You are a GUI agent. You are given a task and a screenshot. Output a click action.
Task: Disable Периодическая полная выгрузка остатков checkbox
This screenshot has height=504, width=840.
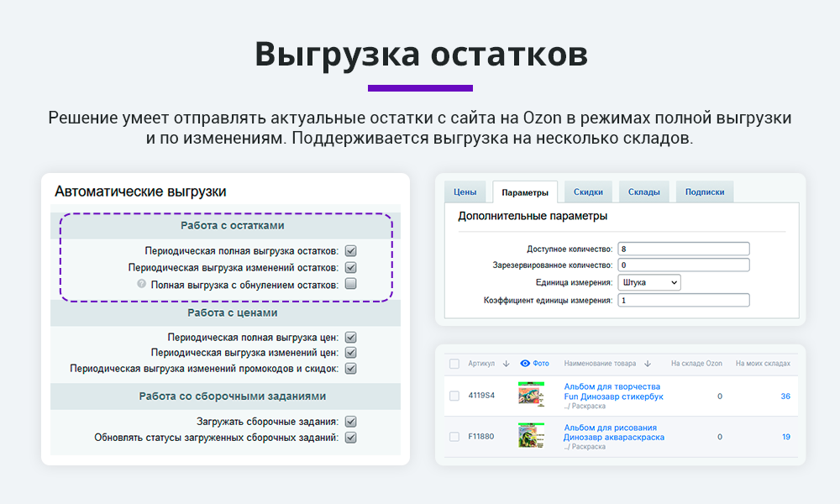[351, 250]
